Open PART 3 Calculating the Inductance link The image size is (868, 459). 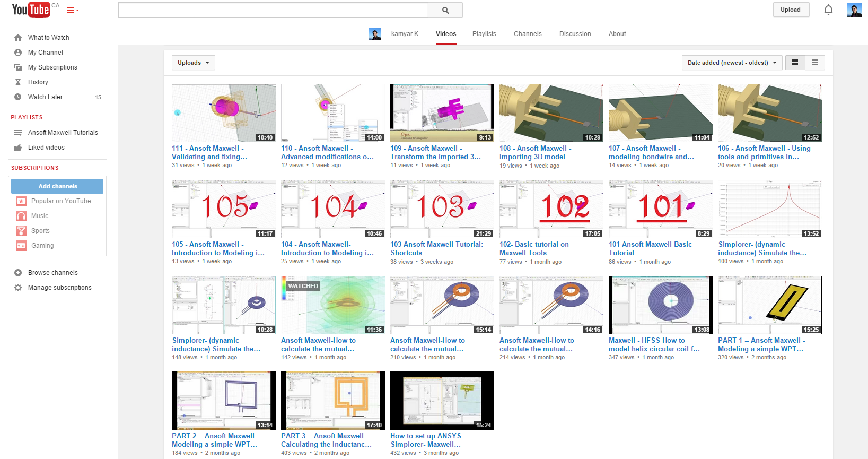[x=327, y=440]
